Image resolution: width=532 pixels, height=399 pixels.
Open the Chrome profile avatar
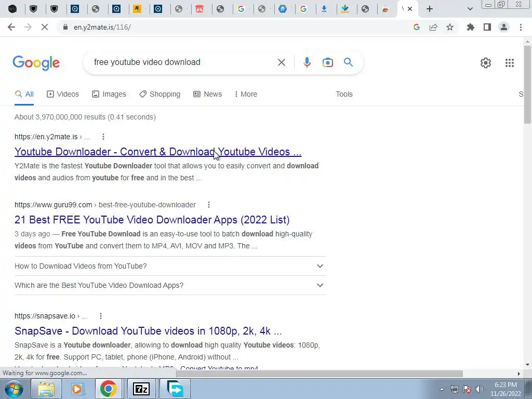pos(504,27)
